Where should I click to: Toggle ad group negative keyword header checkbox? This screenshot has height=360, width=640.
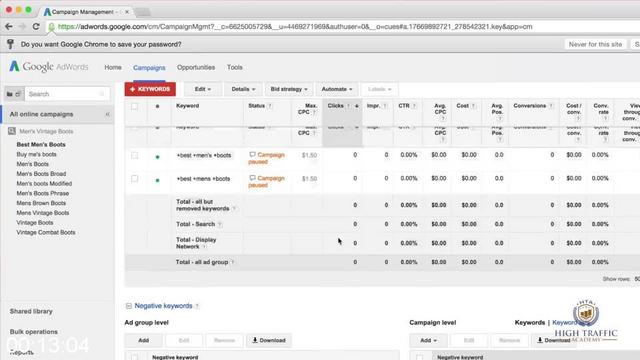(134, 357)
